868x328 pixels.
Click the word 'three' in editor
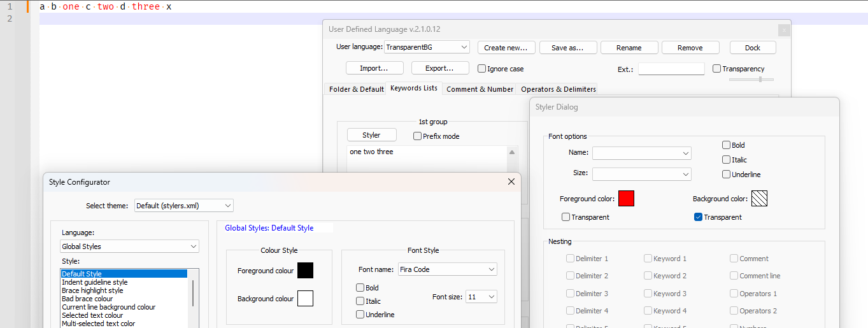coord(146,6)
